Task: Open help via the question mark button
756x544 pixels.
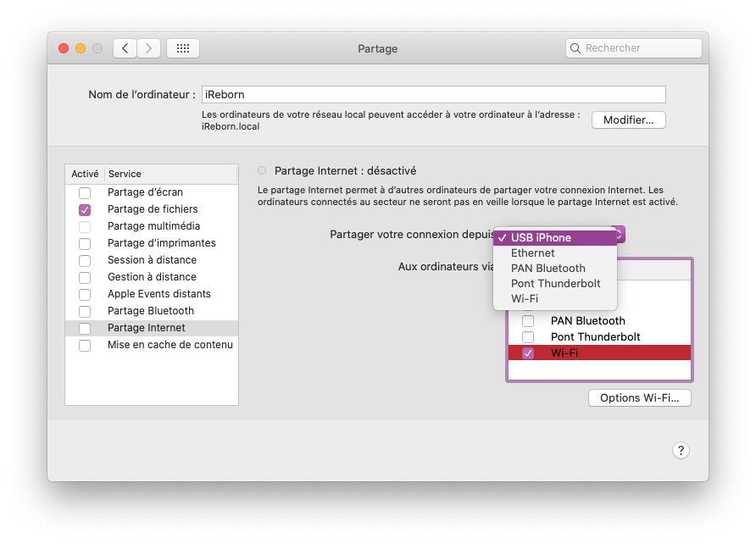Action: pos(681,450)
